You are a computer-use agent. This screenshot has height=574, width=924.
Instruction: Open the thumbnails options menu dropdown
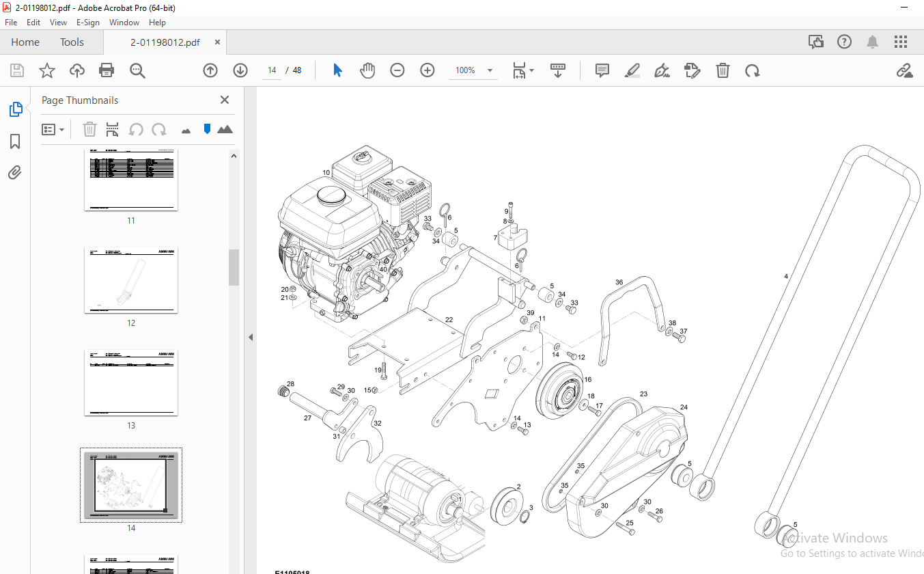coord(53,129)
